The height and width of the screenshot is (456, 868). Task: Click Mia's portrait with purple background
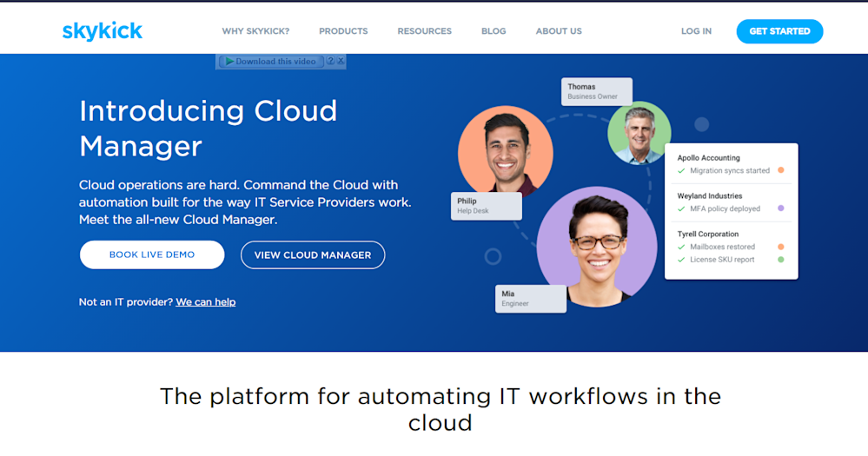pyautogui.click(x=597, y=247)
